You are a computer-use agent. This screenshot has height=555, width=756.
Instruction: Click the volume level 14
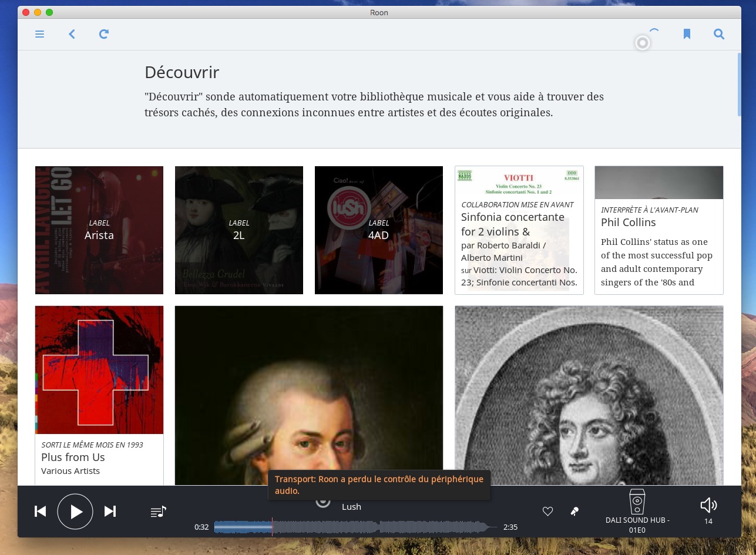coord(708,522)
